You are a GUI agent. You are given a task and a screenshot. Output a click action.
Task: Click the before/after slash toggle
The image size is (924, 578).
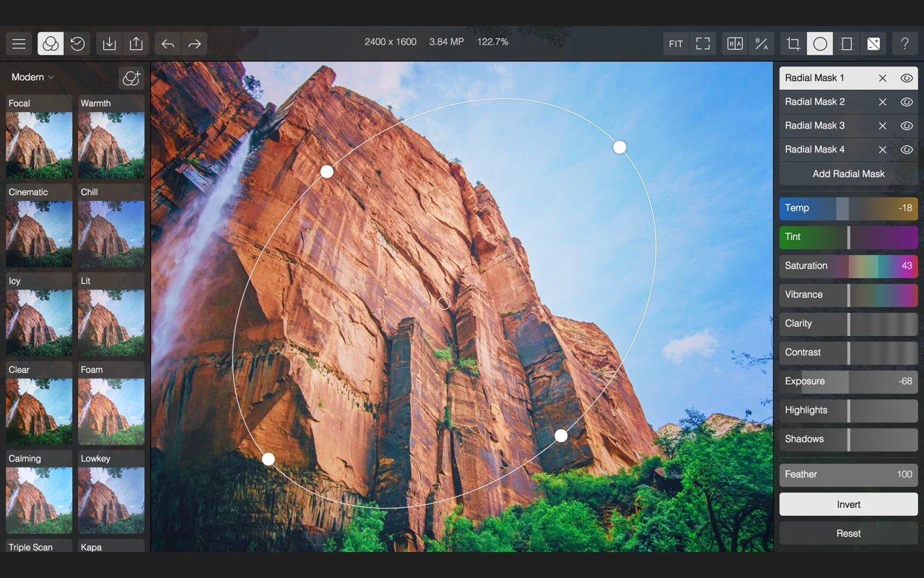tap(762, 43)
